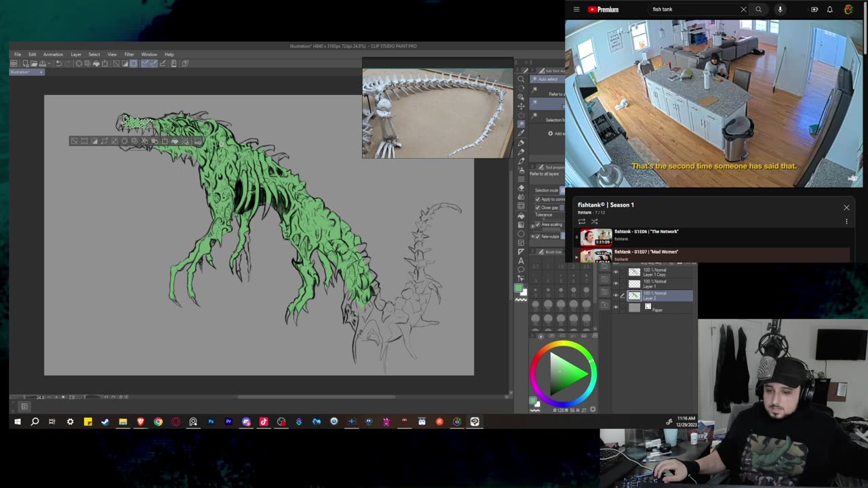Select the Text tool (A icon)

pyautogui.click(x=521, y=261)
